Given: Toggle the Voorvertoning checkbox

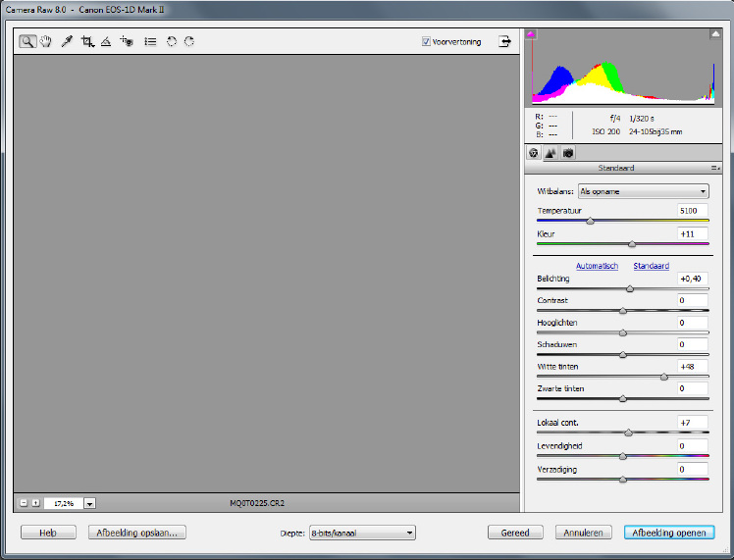Looking at the screenshot, I should (x=426, y=41).
